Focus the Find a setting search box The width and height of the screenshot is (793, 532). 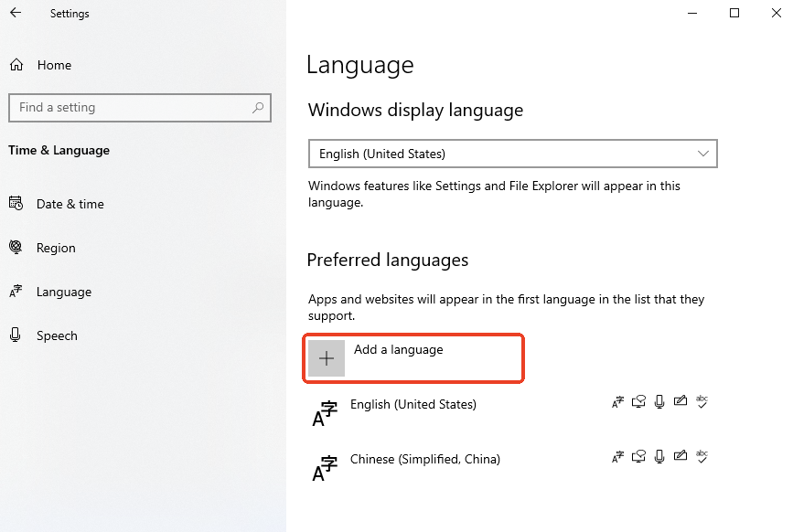tap(140, 108)
